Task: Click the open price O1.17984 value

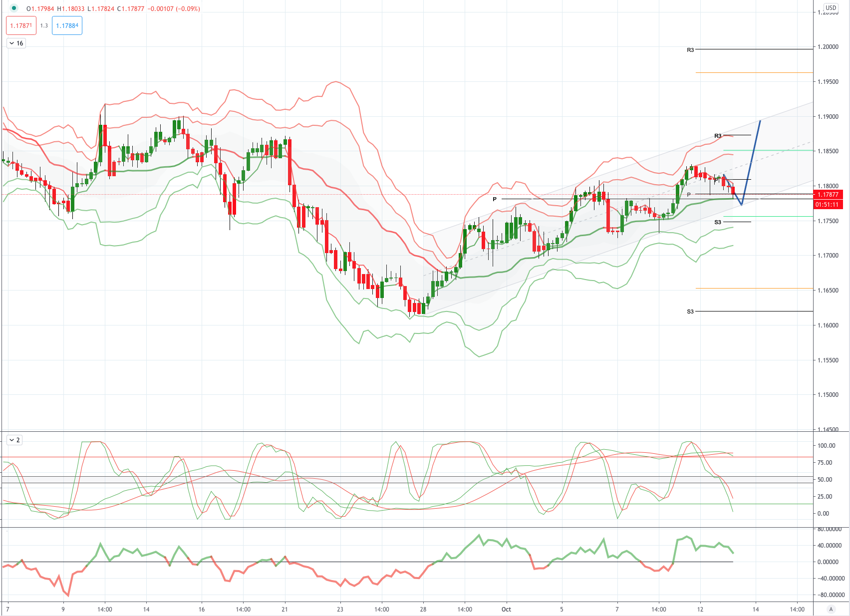Action: (x=40, y=8)
